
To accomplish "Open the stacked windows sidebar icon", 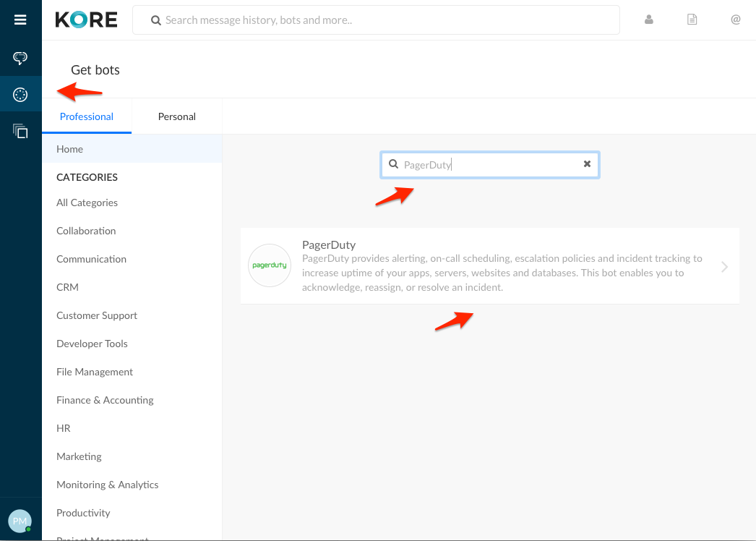I will point(20,131).
